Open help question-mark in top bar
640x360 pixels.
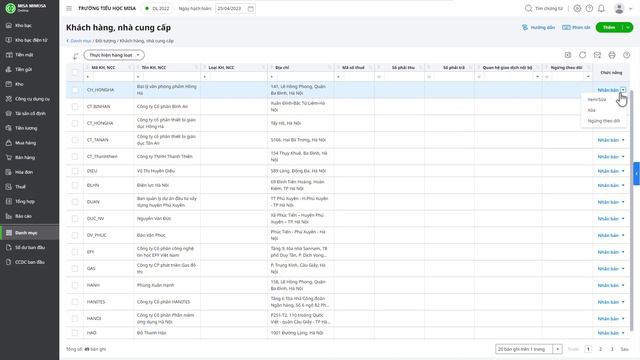click(x=589, y=8)
